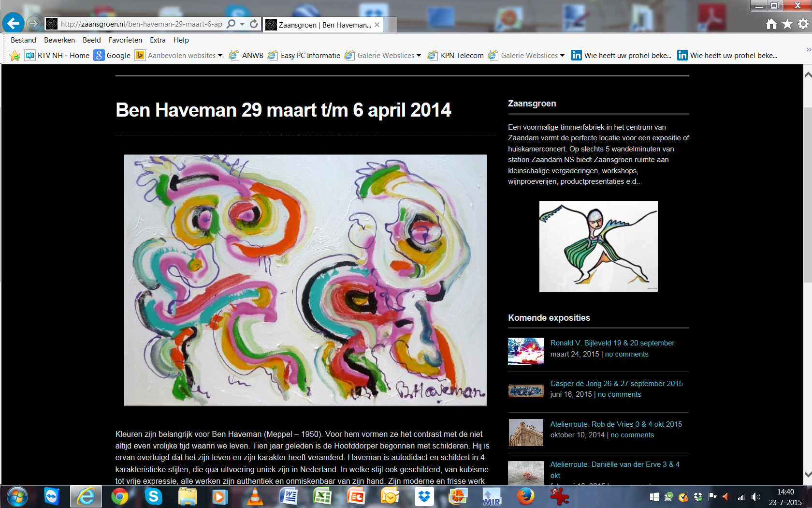The height and width of the screenshot is (508, 812).
Task: Refresh the current page
Action: 254,24
